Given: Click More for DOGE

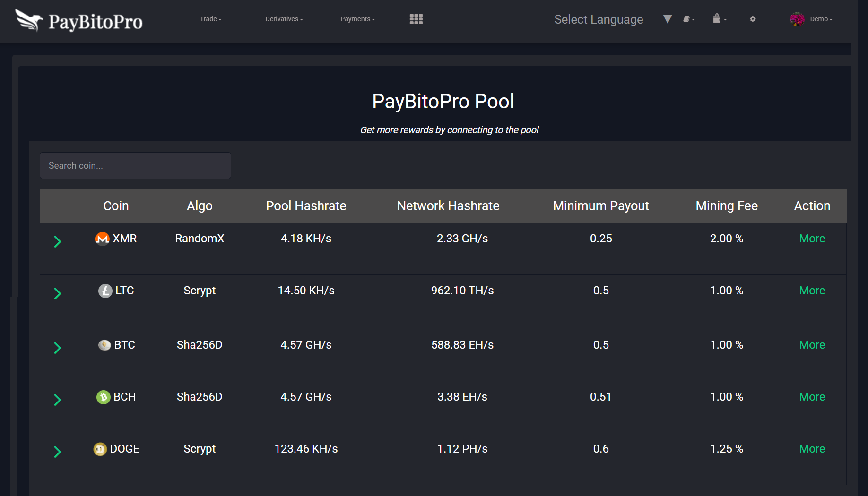Looking at the screenshot, I should pyautogui.click(x=812, y=449).
